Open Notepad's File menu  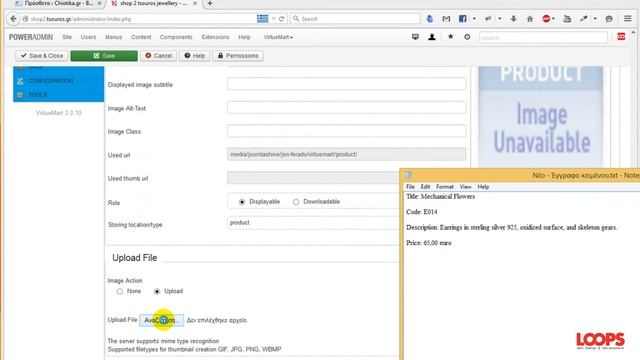[410, 187]
